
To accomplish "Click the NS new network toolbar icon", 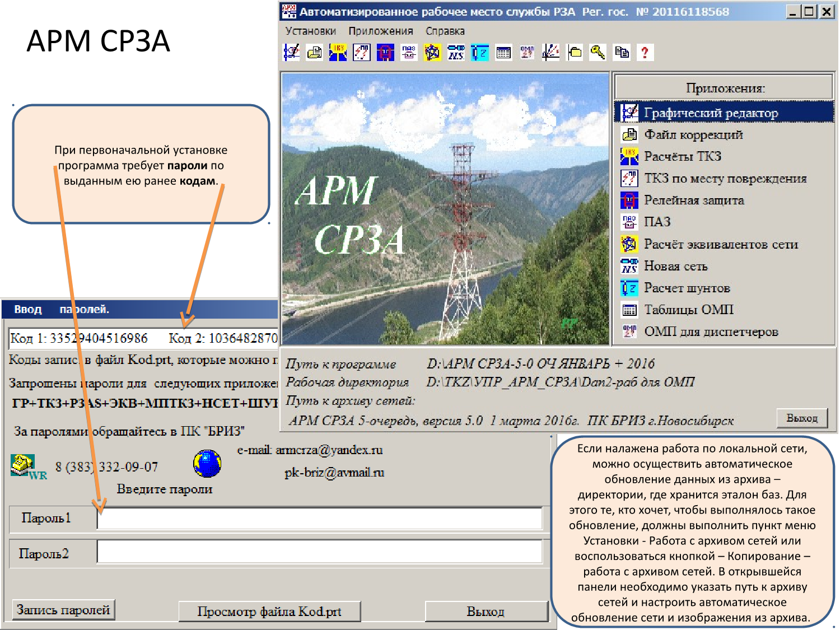I will point(456,53).
